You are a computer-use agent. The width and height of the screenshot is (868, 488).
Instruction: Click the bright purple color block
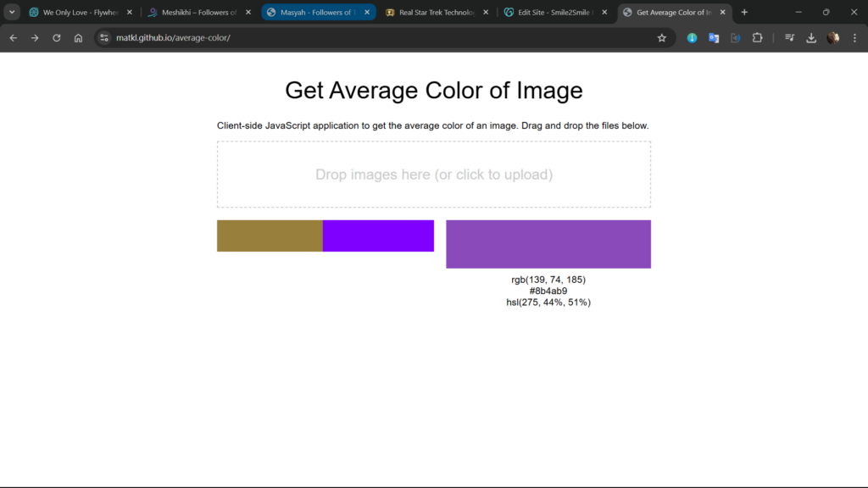[378, 236]
